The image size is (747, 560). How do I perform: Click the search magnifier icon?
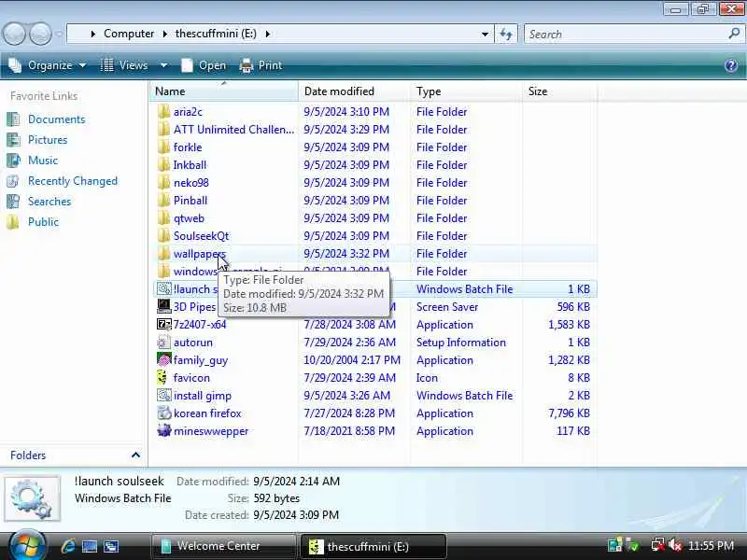coord(734,34)
